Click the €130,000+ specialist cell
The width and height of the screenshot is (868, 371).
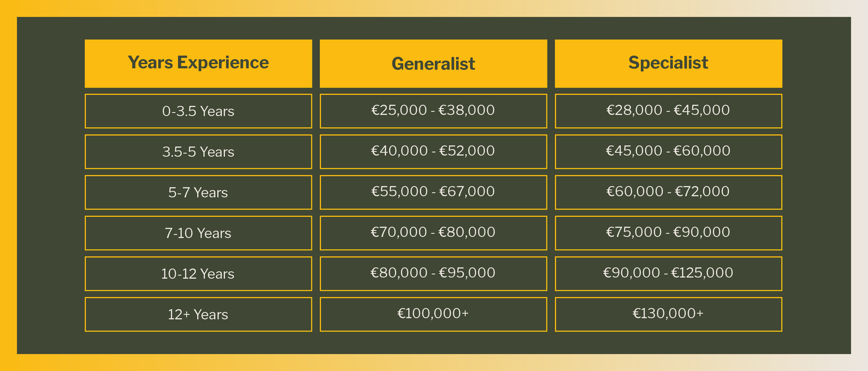coord(669,315)
